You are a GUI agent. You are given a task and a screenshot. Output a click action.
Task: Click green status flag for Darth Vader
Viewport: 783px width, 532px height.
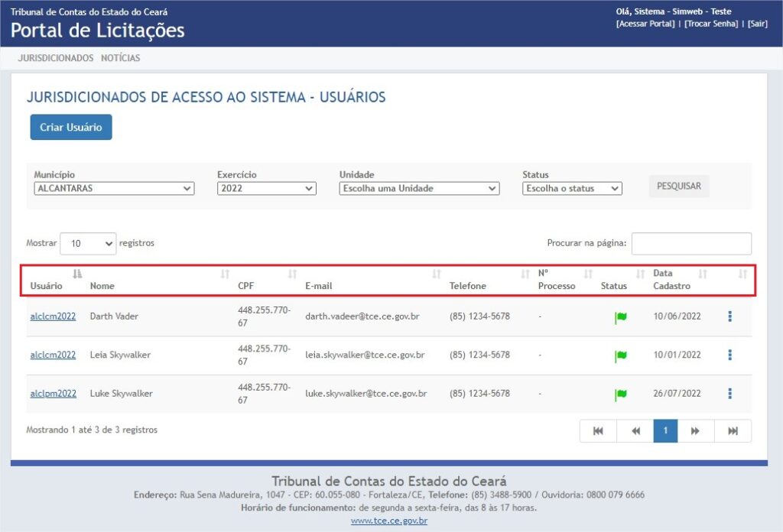click(x=621, y=317)
